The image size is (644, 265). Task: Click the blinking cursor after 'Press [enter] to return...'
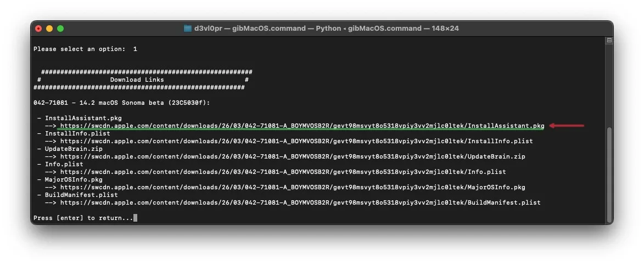coord(135,218)
